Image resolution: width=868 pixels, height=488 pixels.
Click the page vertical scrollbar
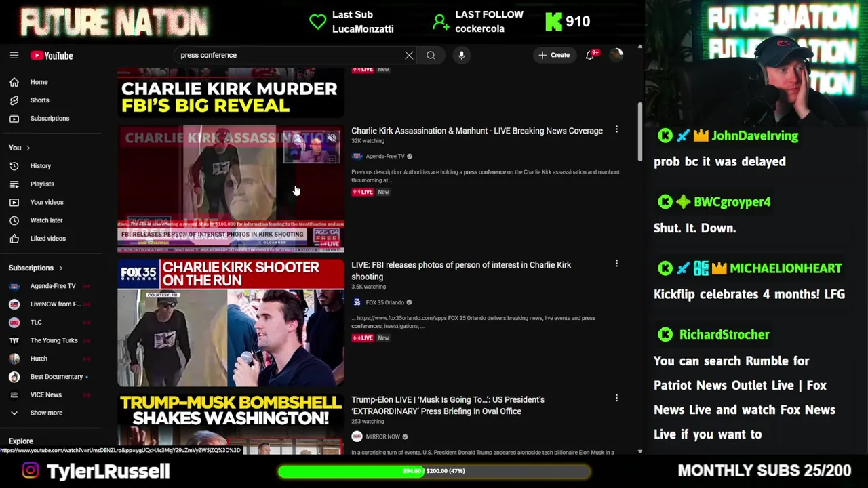coord(639,132)
